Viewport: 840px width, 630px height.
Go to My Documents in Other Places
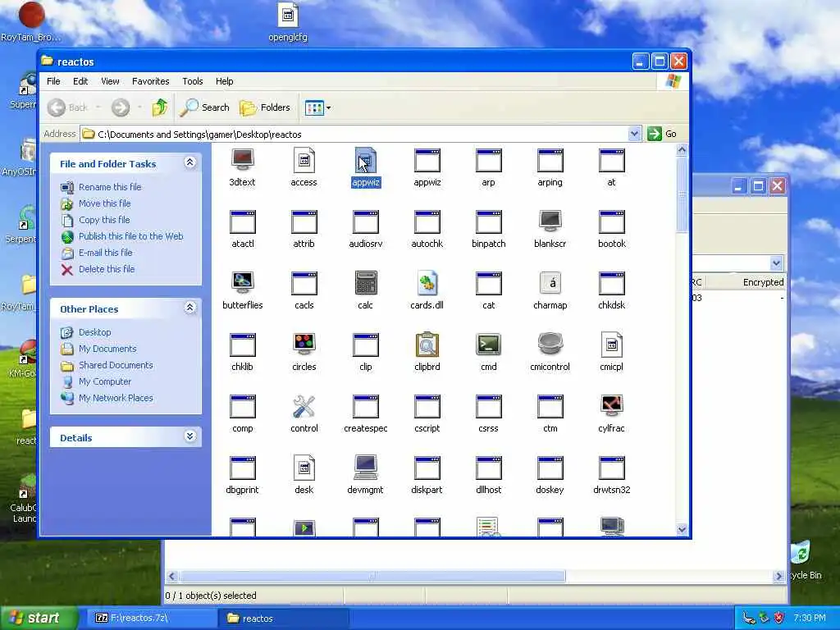[107, 349]
